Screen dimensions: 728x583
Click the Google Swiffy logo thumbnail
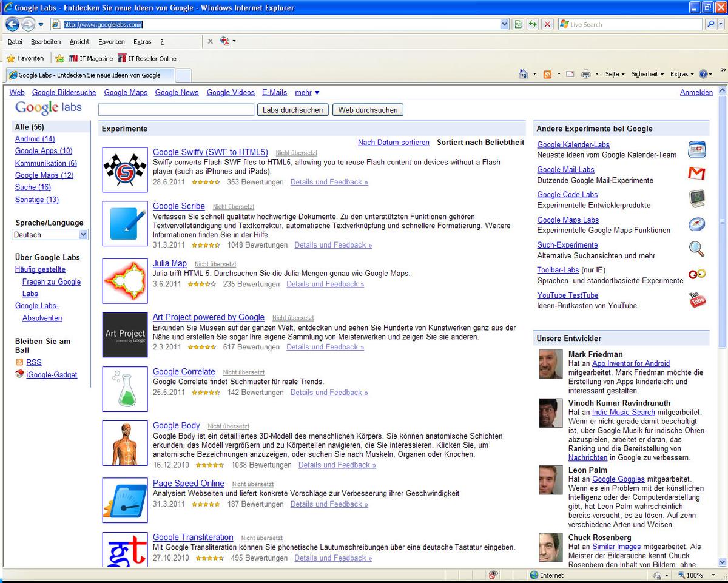[x=125, y=170]
